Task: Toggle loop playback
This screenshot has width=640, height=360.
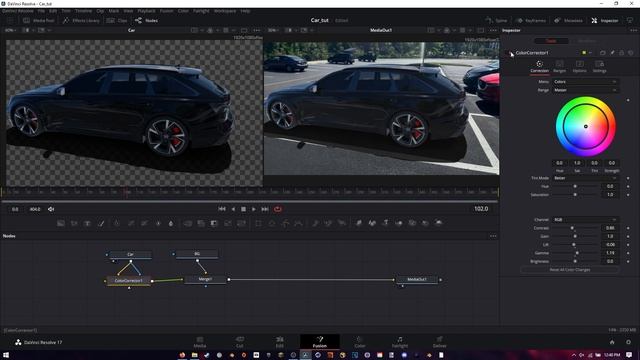Action: [278, 209]
